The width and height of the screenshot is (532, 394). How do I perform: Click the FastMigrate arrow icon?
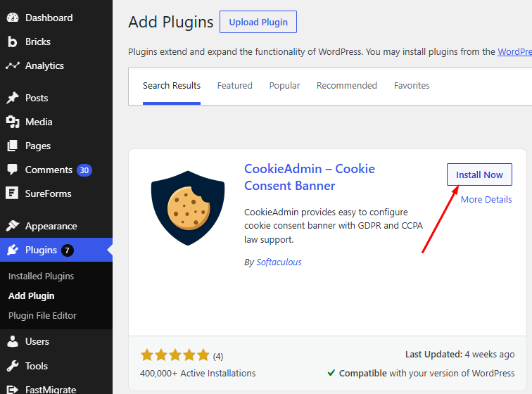click(12, 390)
